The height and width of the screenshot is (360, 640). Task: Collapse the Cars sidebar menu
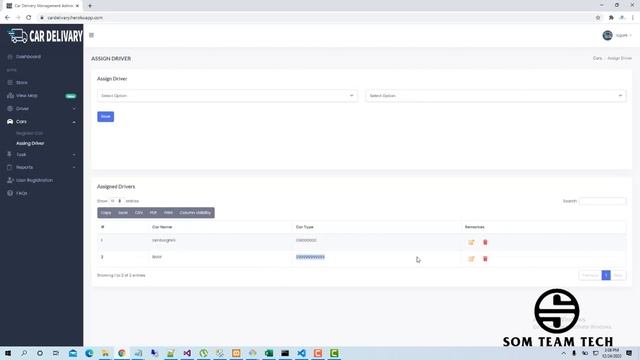tap(41, 122)
